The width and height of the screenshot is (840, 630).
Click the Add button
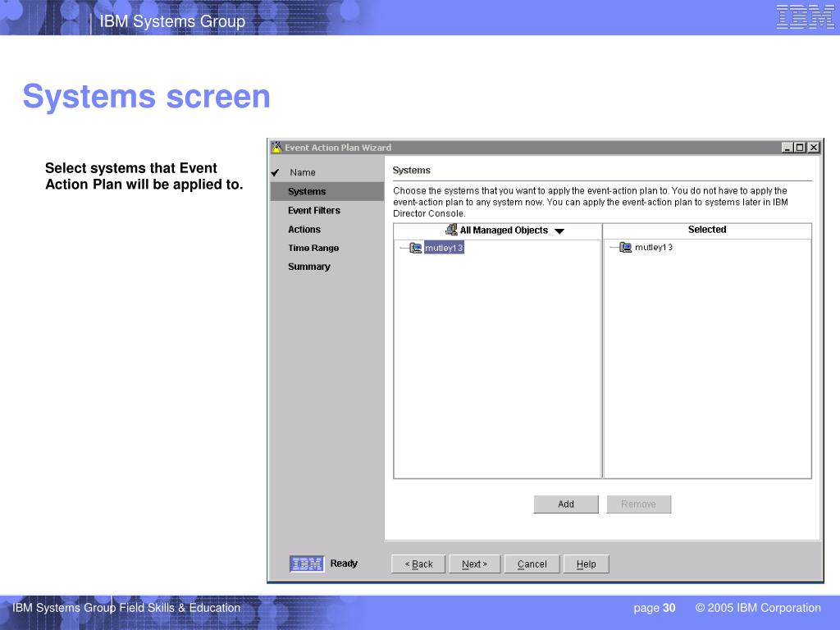click(x=566, y=504)
